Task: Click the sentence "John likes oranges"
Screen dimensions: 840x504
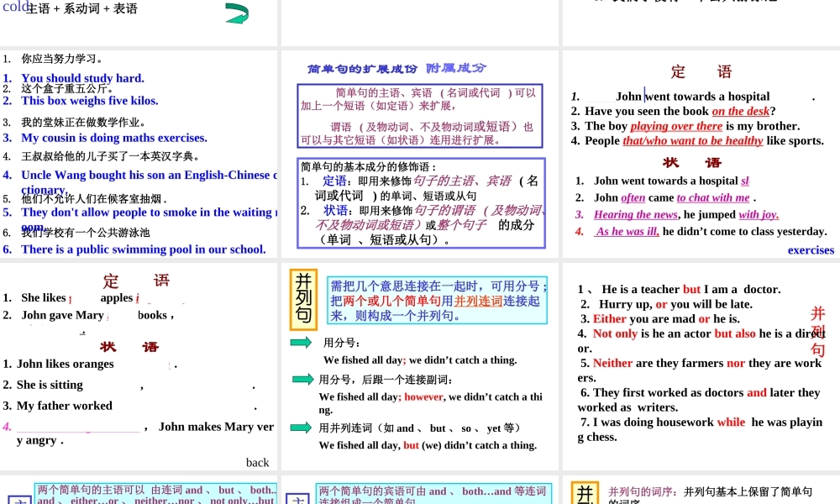Action: (x=66, y=364)
